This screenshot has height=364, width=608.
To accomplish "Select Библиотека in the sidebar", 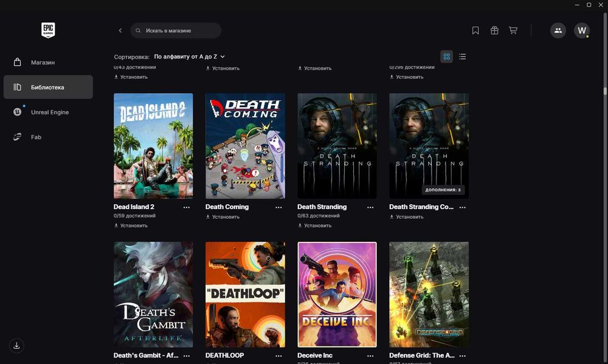I will coord(48,87).
